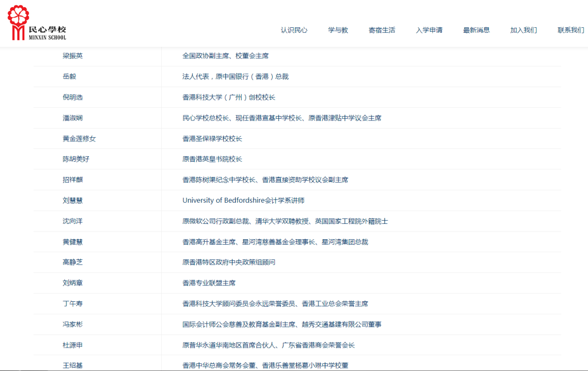Select the name 招祥麒
The height and width of the screenshot is (371, 588).
click(x=72, y=180)
